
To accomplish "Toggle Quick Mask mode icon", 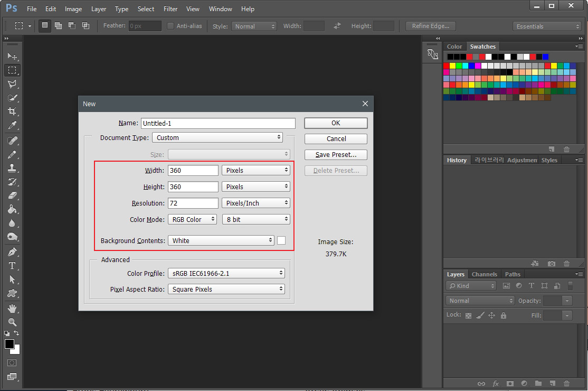I will (12, 363).
